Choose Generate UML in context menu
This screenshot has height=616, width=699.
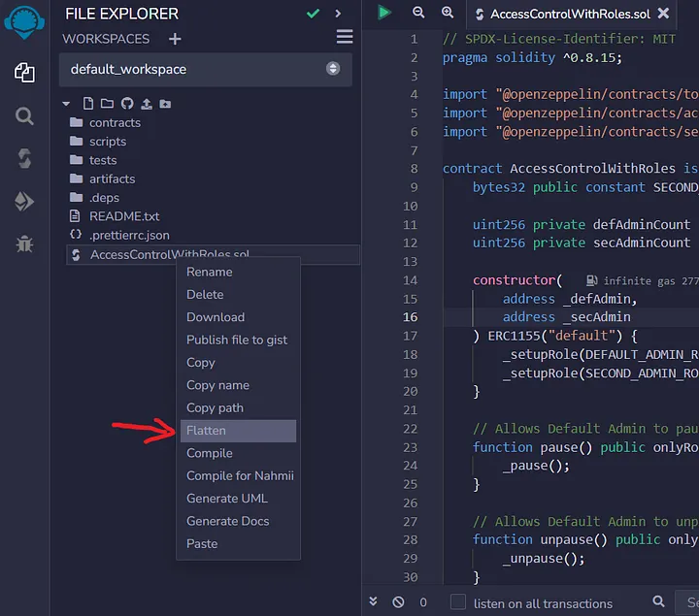(226, 499)
